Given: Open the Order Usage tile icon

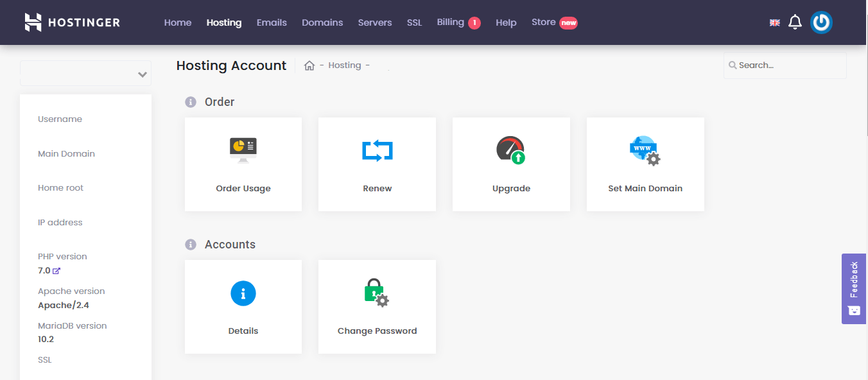Looking at the screenshot, I should pyautogui.click(x=243, y=150).
